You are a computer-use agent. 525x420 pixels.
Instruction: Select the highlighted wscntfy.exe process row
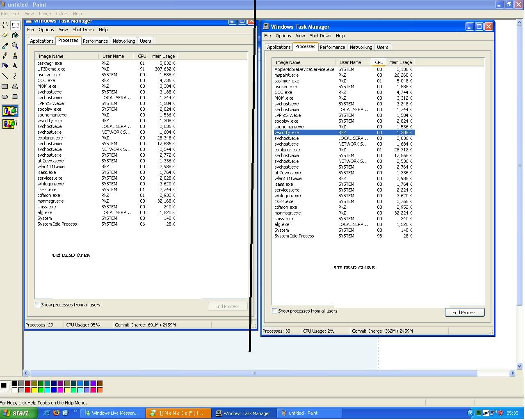tap(344, 132)
